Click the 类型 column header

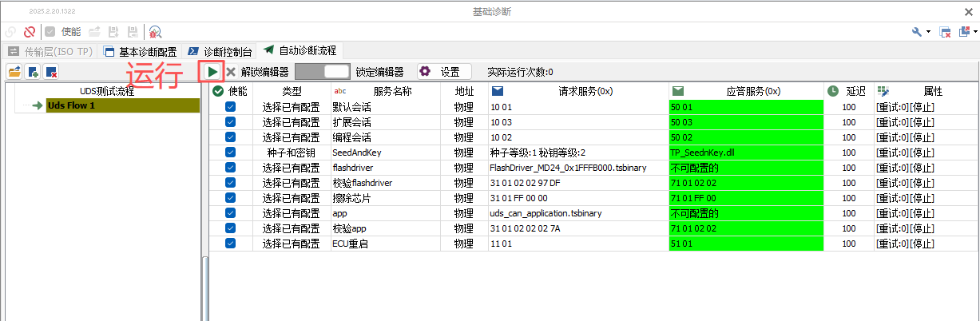coord(292,91)
